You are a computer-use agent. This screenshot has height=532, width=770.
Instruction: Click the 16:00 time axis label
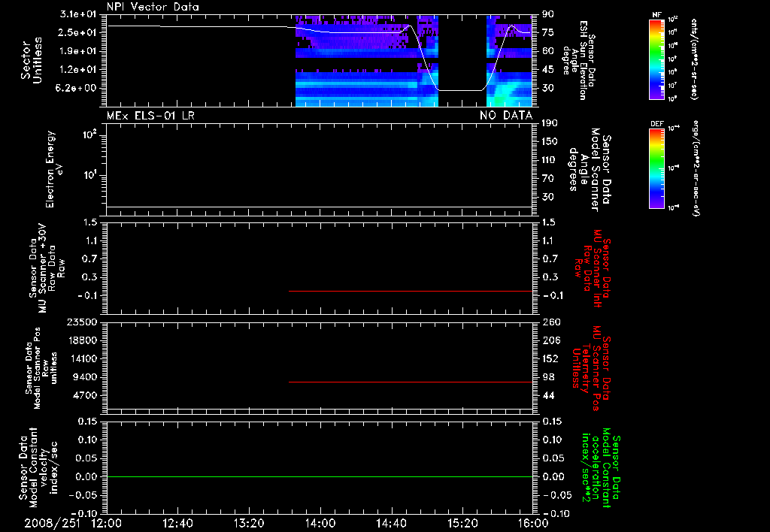point(533,523)
